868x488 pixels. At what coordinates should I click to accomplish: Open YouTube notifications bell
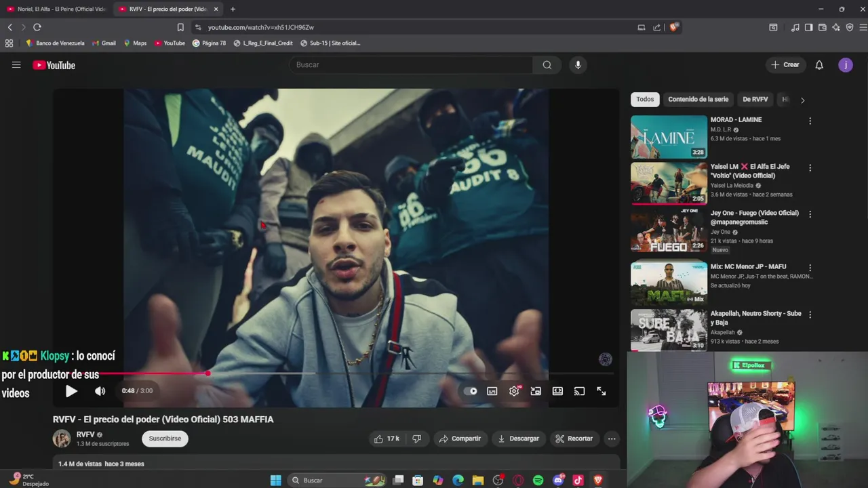[x=819, y=65]
